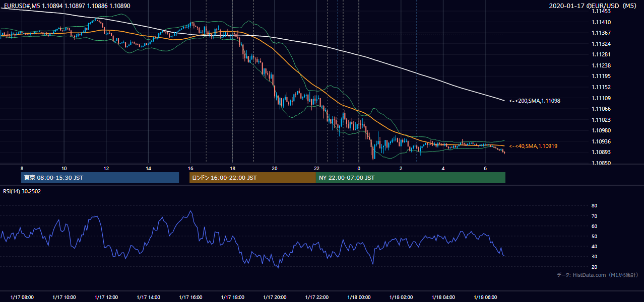The width and height of the screenshot is (644, 302).
Task: Click the 1/17 14:00 bottom time label
Action: (148, 297)
